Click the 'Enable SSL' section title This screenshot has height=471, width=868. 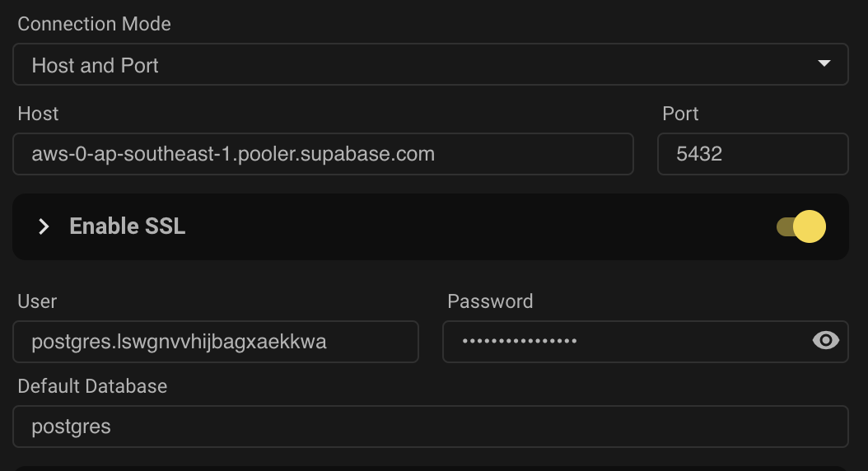coord(128,226)
